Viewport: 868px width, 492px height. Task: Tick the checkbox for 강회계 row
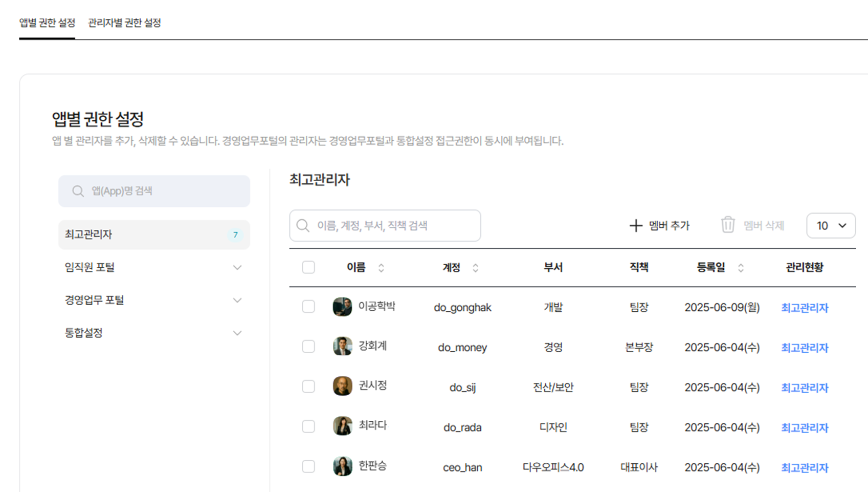tap(308, 347)
